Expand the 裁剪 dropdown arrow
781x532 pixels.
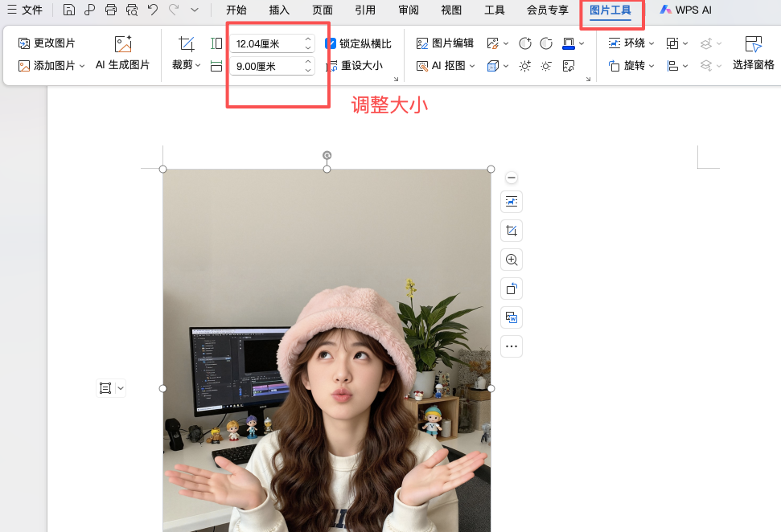[198, 65]
